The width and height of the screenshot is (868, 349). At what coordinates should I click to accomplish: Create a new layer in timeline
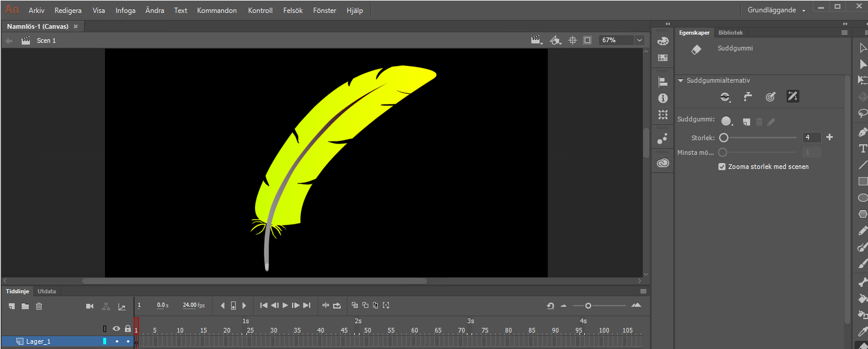(x=12, y=306)
